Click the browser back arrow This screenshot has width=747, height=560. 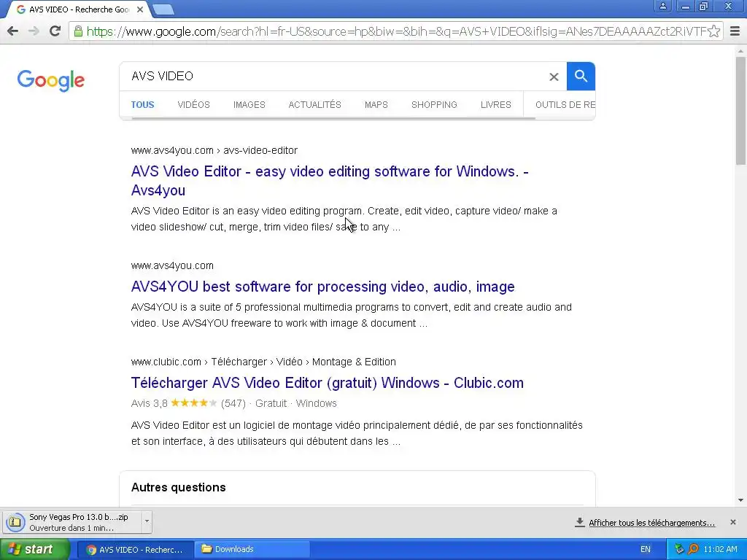pos(13,31)
